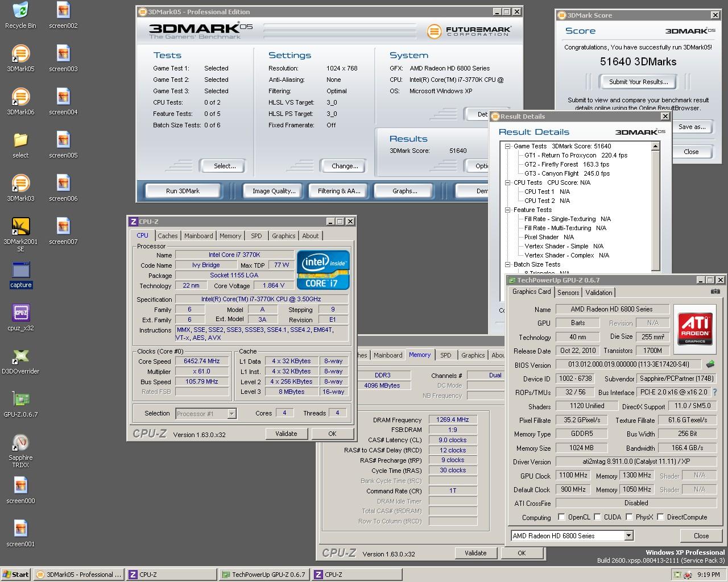
Task: Click the GPU-Z screenshot camera icon
Action: [715, 292]
